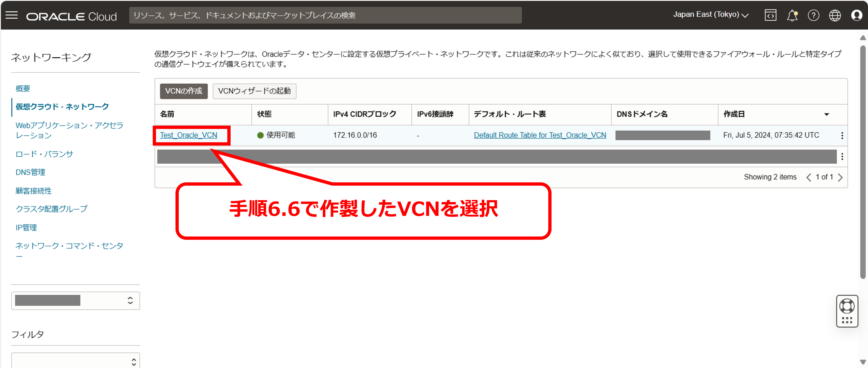Image resolution: width=868 pixels, height=368 pixels.
Task: Select ロード・バランサ in sidebar
Action: click(44, 154)
